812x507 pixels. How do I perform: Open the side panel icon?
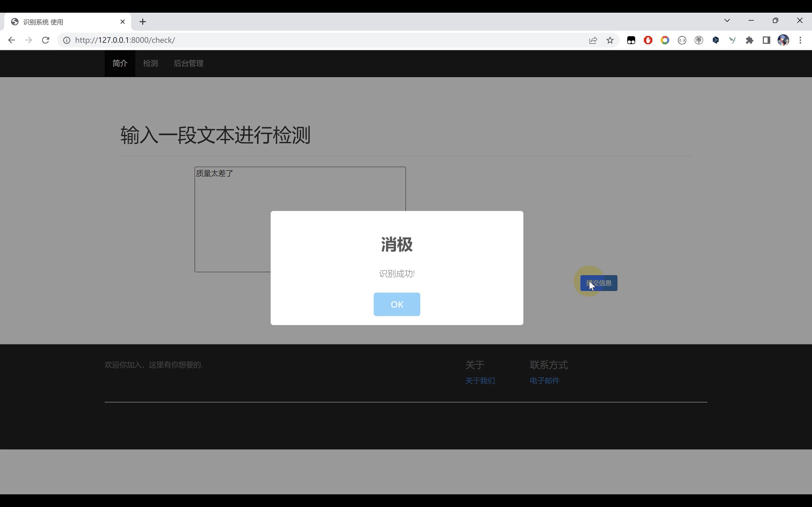(x=766, y=40)
